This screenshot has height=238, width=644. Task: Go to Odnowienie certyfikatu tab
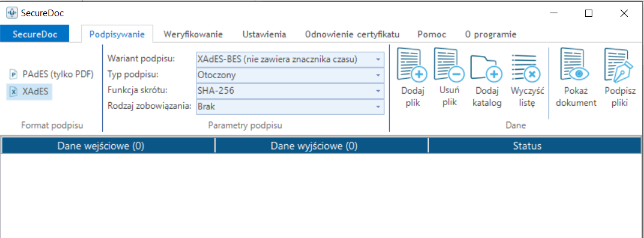[353, 34]
